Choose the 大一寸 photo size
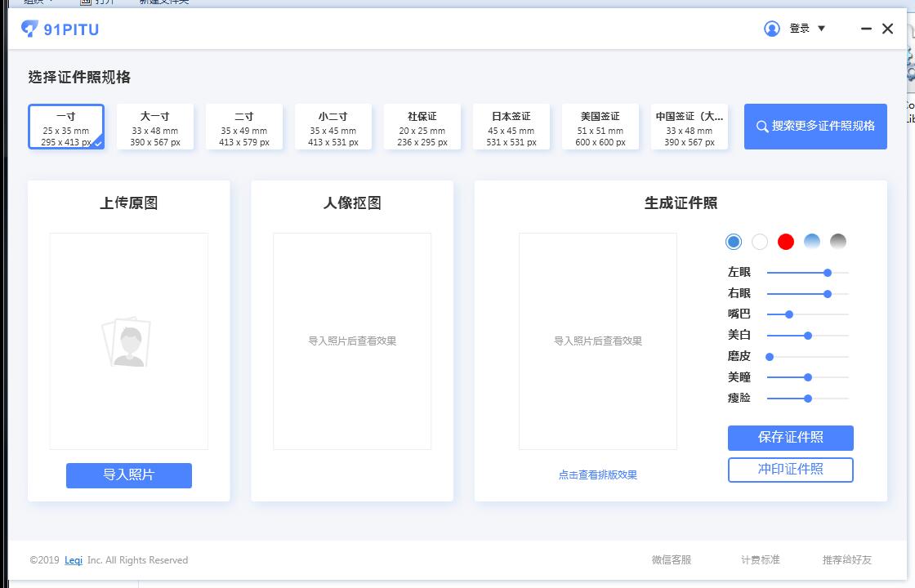 155,127
